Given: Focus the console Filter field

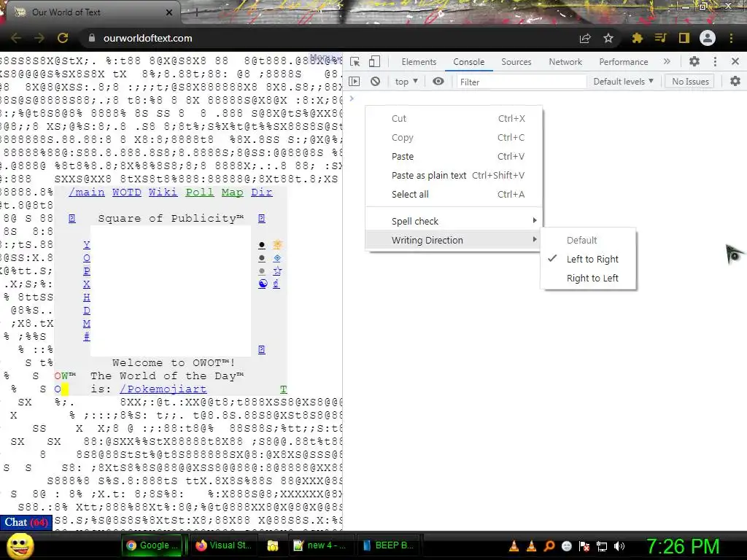Looking at the screenshot, I should coord(521,82).
